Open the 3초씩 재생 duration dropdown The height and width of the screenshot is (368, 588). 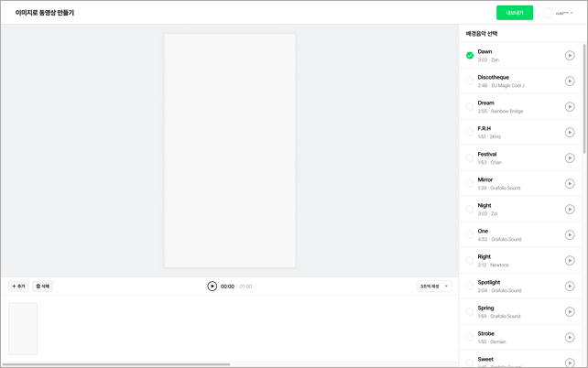click(434, 287)
